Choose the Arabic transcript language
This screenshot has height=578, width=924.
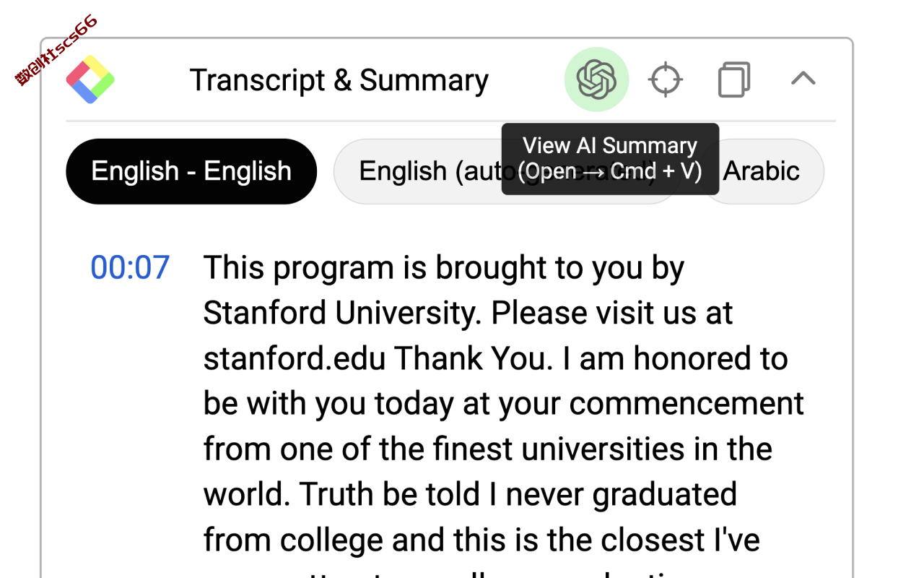click(762, 171)
